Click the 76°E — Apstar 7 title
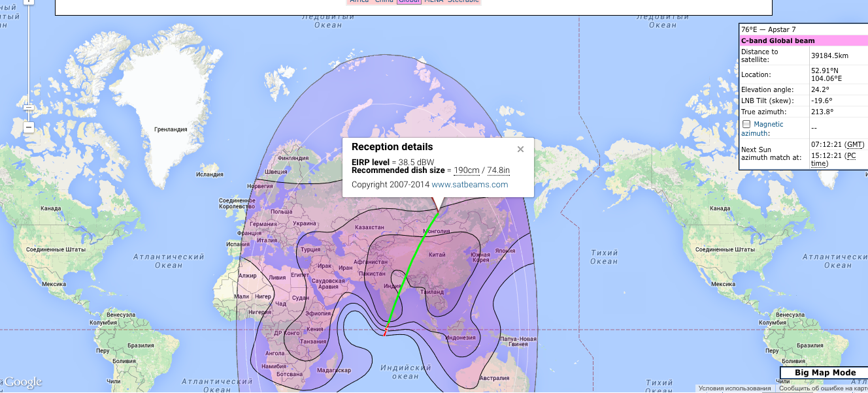This screenshot has height=393, width=868. pyautogui.click(x=768, y=29)
